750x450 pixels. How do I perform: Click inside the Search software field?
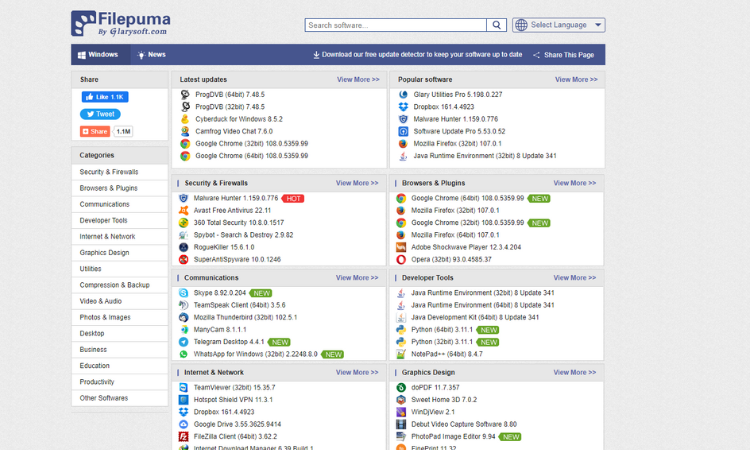pos(396,25)
